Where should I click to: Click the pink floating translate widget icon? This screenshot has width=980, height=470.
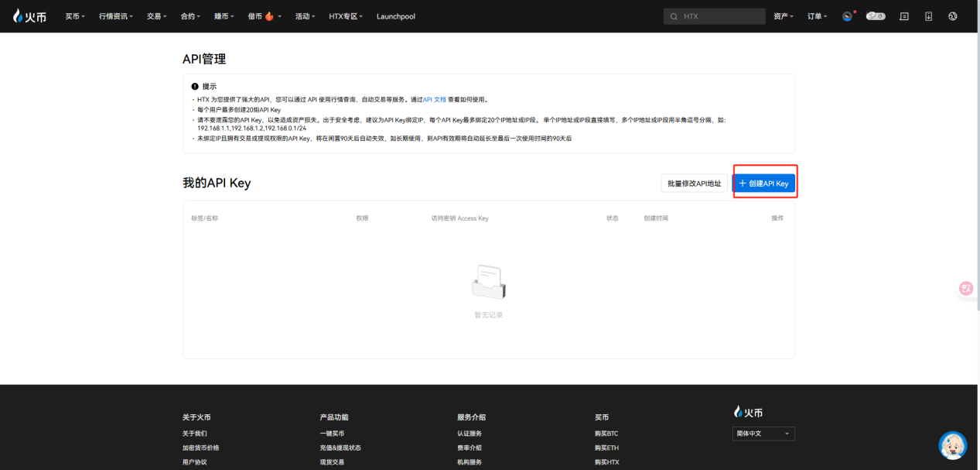[x=966, y=288]
